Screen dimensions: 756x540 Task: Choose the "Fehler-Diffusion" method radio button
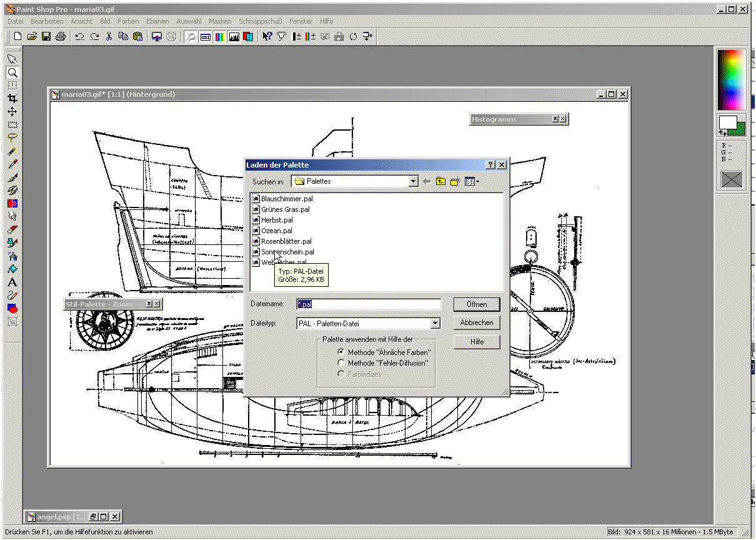click(341, 362)
